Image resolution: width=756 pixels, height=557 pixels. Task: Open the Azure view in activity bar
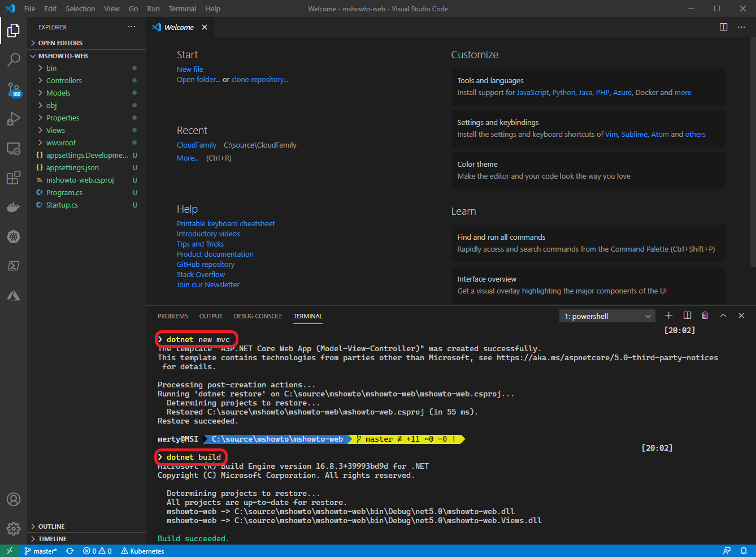[x=14, y=295]
